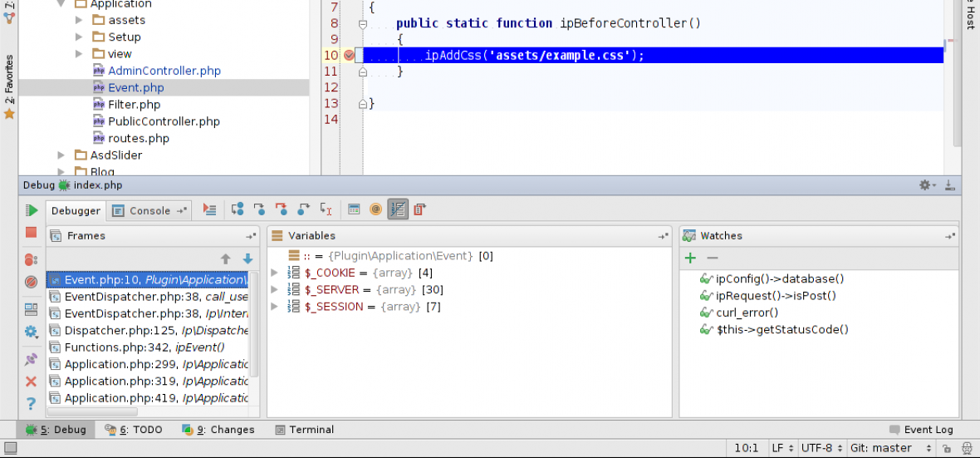The image size is (980, 458).
Task: Open the Evaluate Expression dialog
Action: pyautogui.click(x=354, y=209)
